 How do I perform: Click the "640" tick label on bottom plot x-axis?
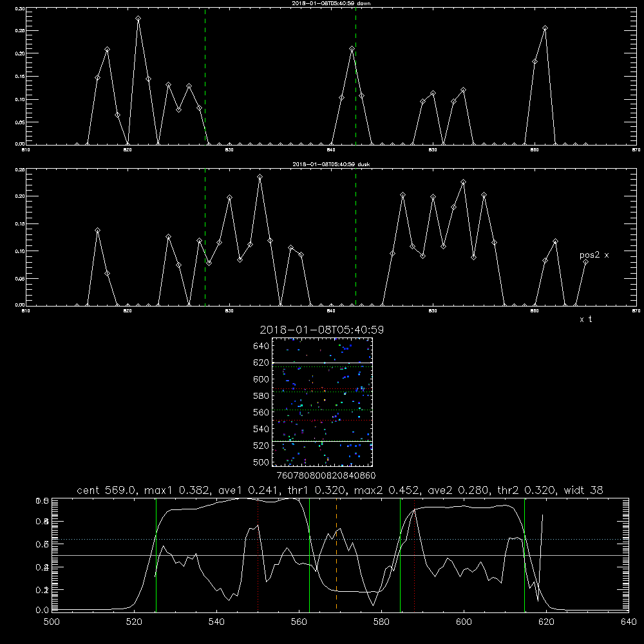click(629, 622)
